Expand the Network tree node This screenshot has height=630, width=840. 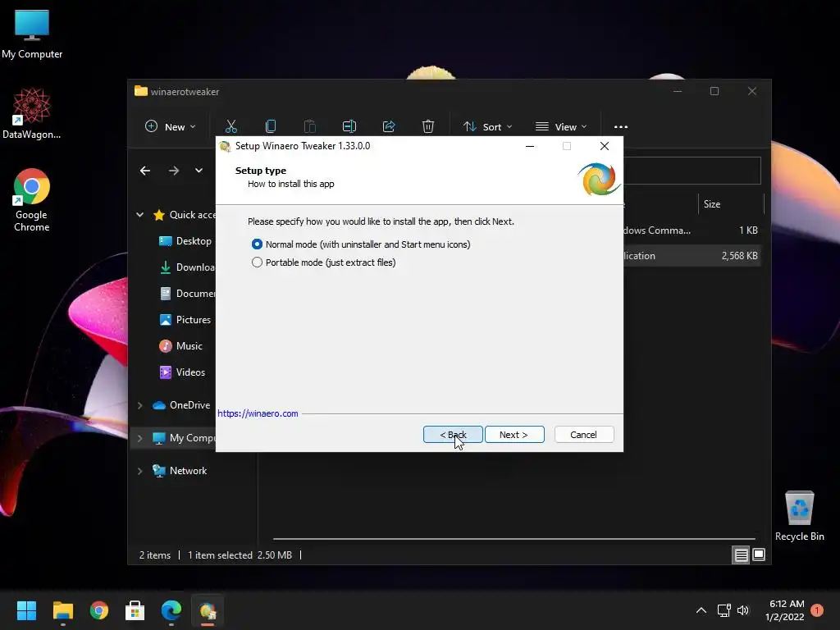[x=139, y=471]
